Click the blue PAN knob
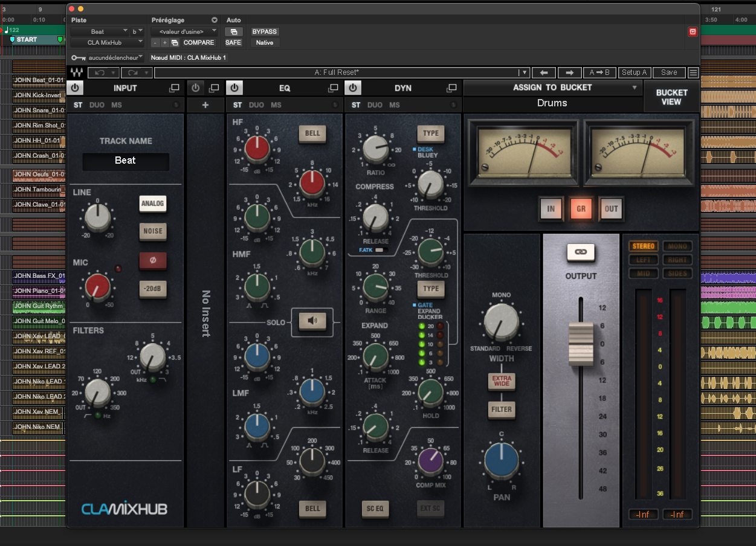This screenshot has height=546, width=756. (502, 460)
